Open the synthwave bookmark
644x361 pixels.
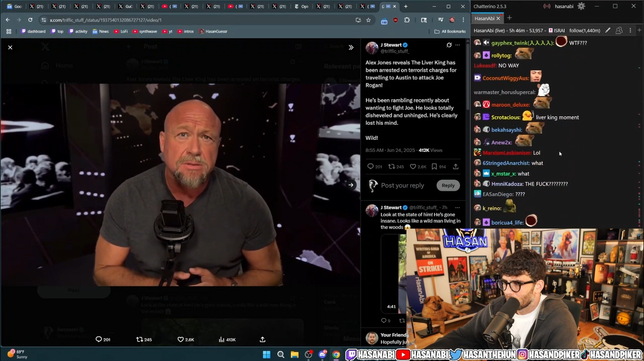[x=145, y=31]
